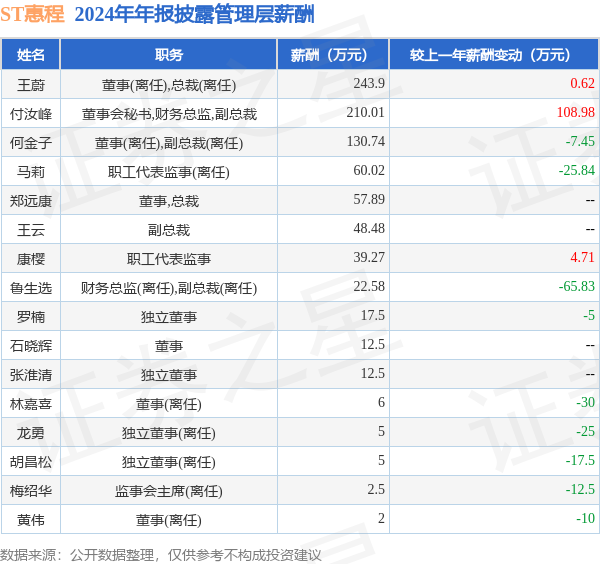Click the name cell 张淮清

pos(31,375)
